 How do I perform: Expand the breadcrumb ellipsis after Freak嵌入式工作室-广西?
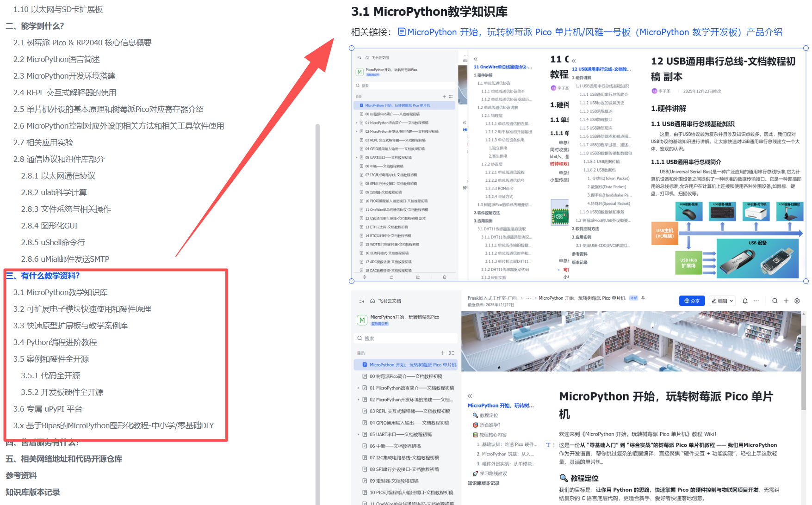(x=529, y=298)
